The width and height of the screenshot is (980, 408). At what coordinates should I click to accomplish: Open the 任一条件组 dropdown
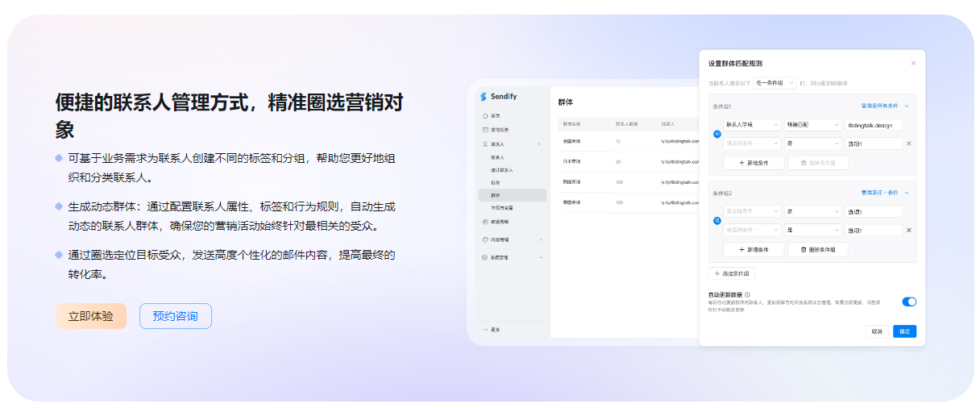pos(774,82)
